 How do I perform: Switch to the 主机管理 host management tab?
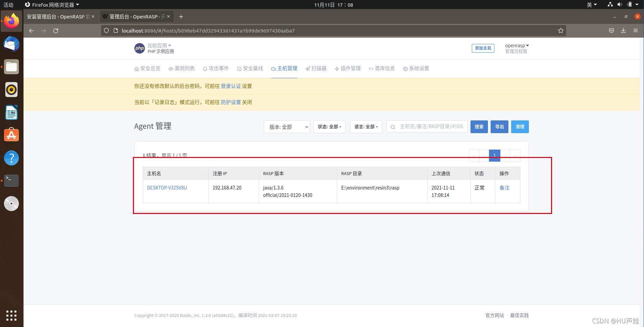click(284, 68)
